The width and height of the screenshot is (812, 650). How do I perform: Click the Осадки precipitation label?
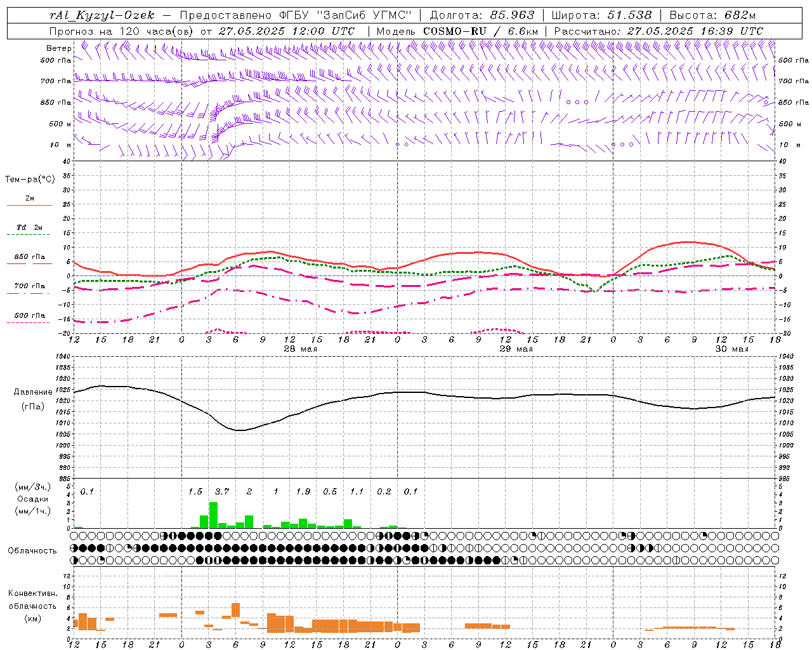point(33,499)
